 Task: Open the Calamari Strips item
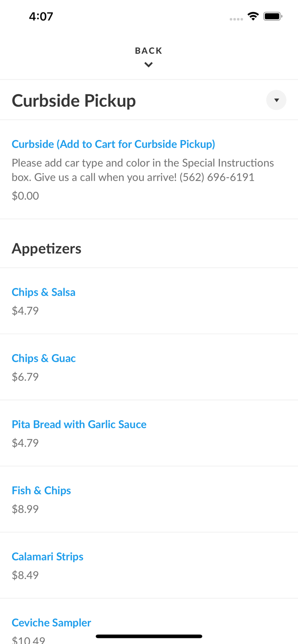click(47, 556)
